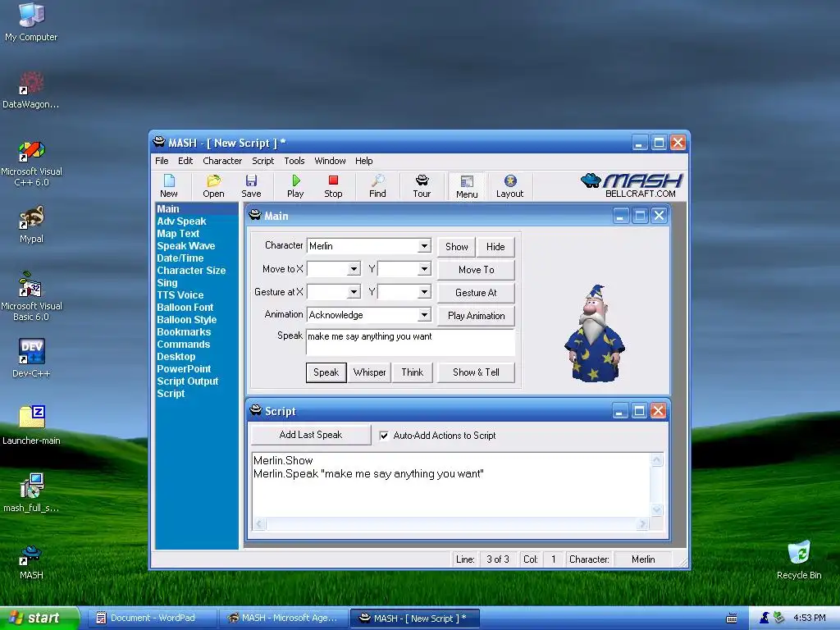The height and width of the screenshot is (630, 840).
Task: Click the Layout toolbar icon
Action: (x=509, y=186)
